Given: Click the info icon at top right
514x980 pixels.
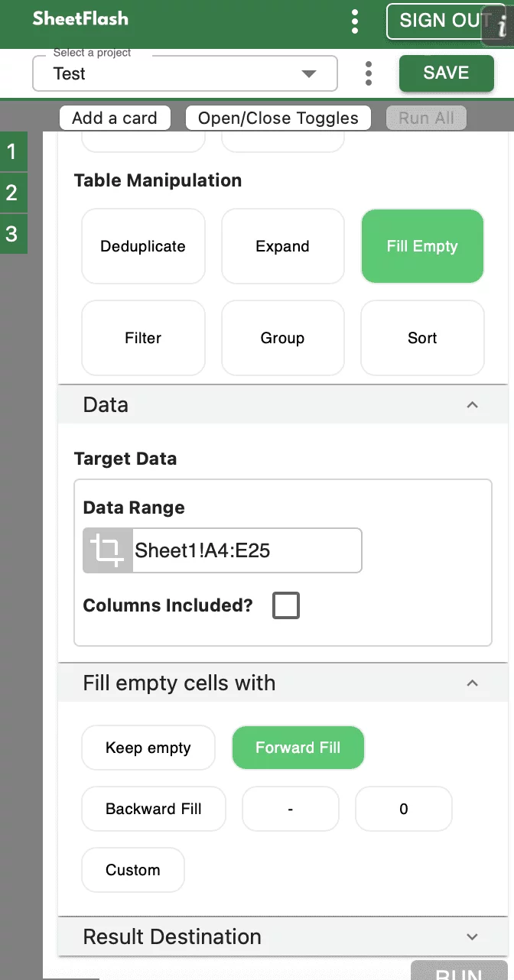Looking at the screenshot, I should coord(501,27).
